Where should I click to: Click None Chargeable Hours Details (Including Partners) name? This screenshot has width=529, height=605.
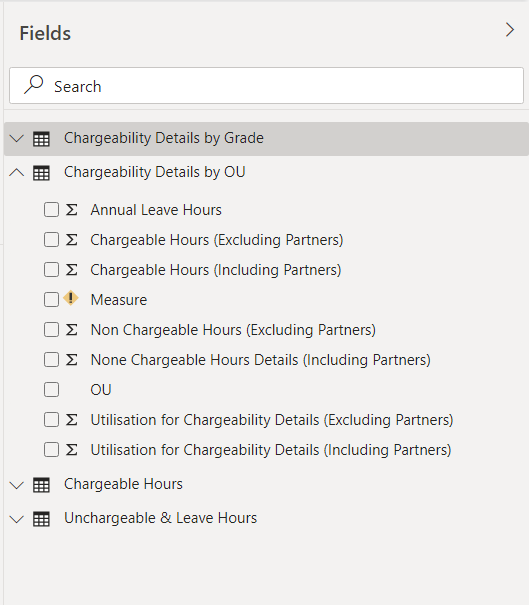(260, 360)
